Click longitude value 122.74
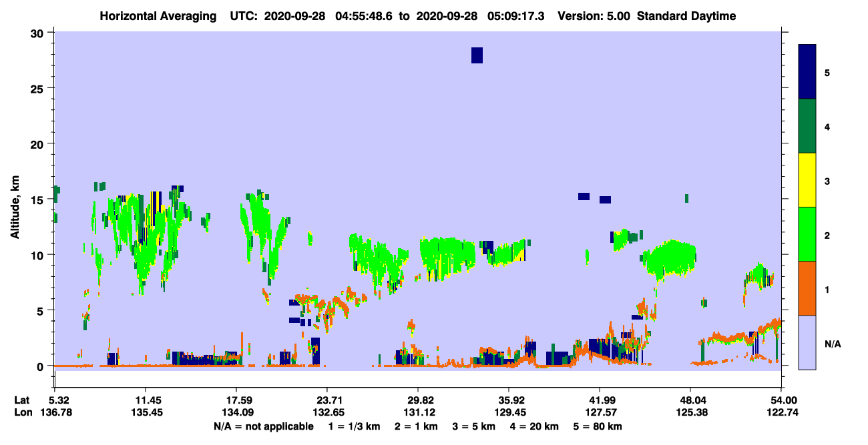 click(x=781, y=412)
